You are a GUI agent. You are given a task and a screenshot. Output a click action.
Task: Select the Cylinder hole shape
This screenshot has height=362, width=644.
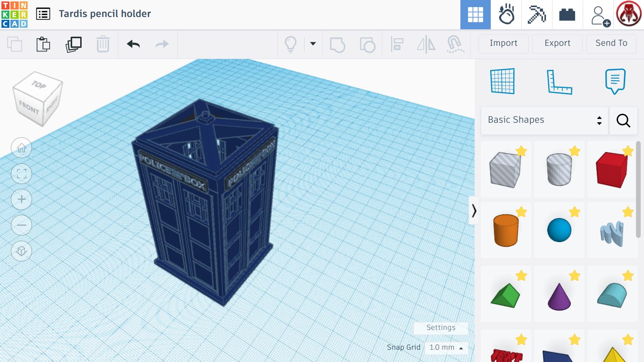pyautogui.click(x=559, y=169)
